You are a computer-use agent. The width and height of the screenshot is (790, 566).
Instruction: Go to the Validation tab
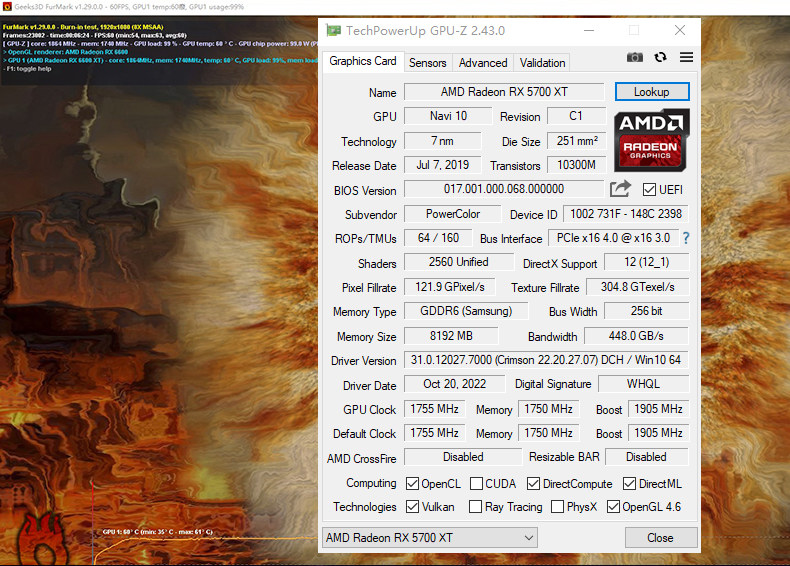coord(542,63)
